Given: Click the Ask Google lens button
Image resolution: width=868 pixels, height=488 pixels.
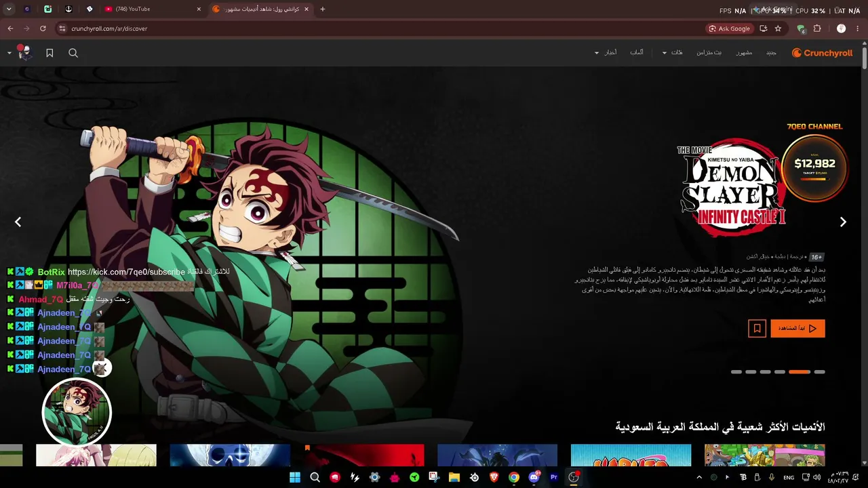Looking at the screenshot, I should tap(730, 28).
